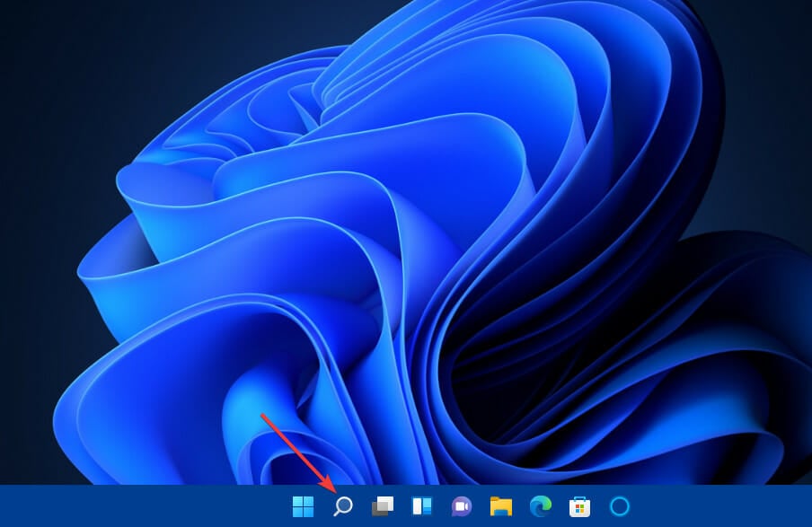Click the purple video camera chat icon
This screenshot has width=812, height=527.
(x=462, y=506)
